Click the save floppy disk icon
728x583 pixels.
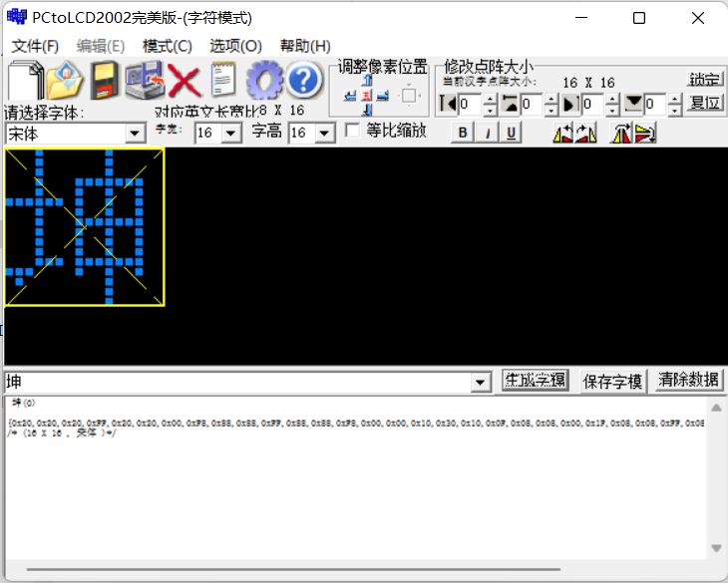point(105,80)
